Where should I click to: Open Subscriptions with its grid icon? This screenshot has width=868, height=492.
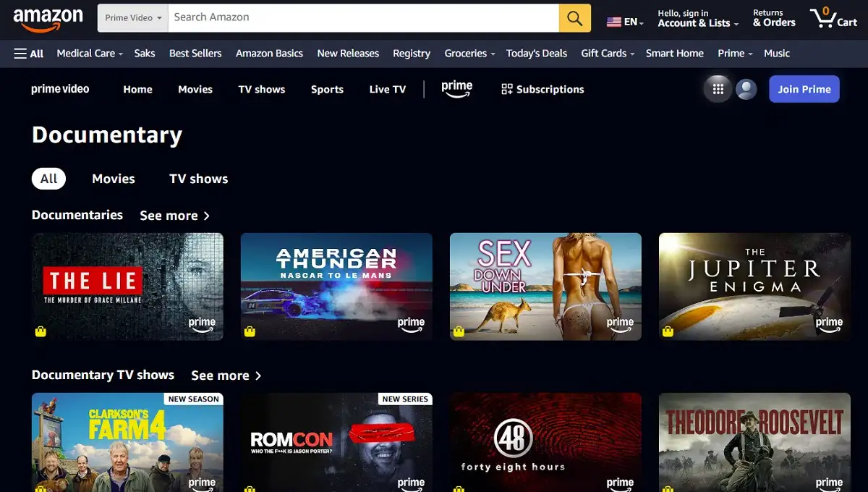pyautogui.click(x=542, y=90)
